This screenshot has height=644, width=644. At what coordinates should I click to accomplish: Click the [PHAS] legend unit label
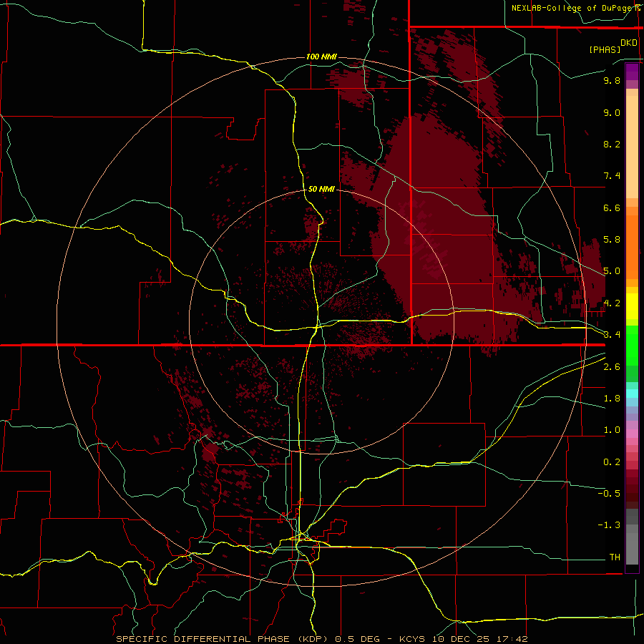605,50
